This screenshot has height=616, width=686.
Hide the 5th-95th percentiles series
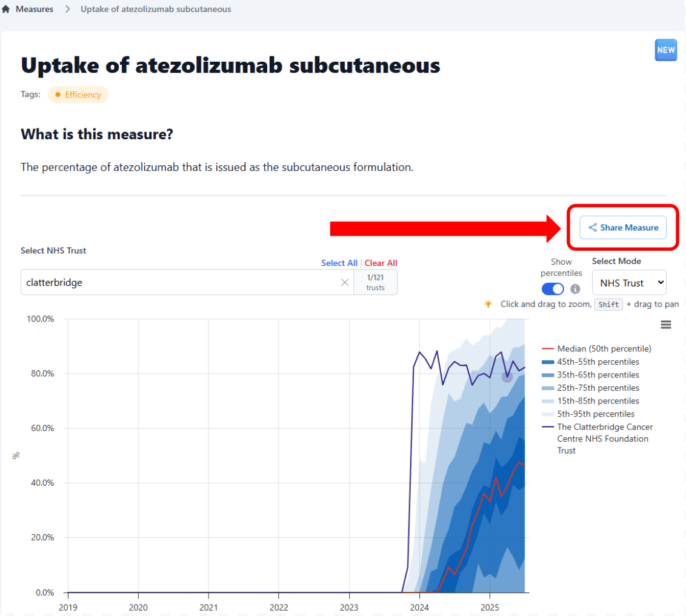595,414
